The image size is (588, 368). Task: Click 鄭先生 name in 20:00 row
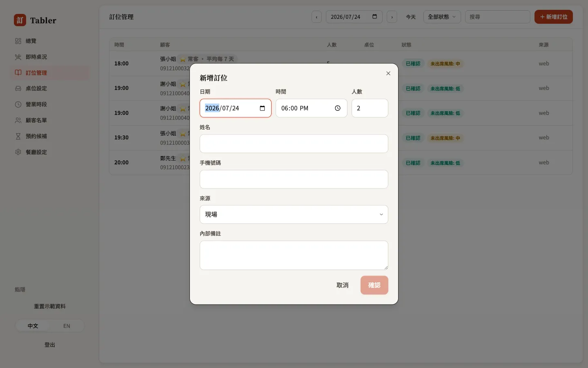click(168, 158)
